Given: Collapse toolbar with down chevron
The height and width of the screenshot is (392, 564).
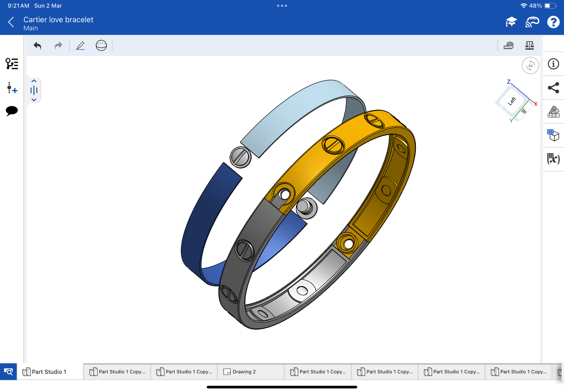Looking at the screenshot, I should 34,100.
